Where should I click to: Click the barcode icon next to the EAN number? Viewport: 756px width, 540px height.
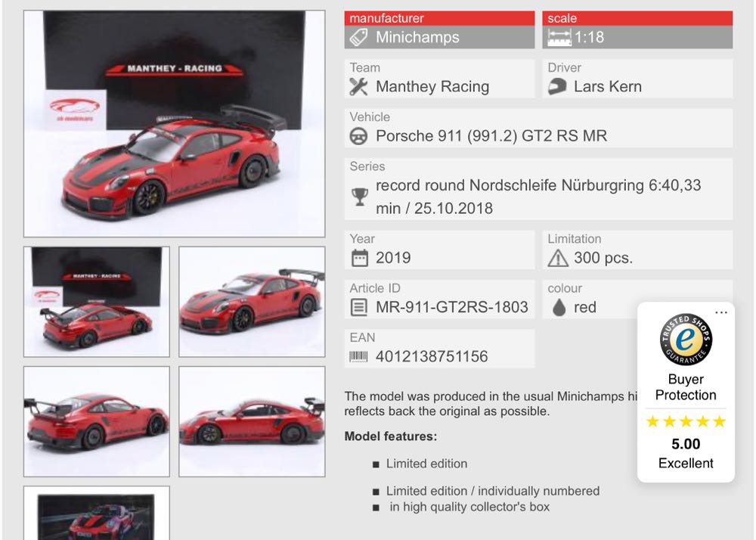pyautogui.click(x=360, y=355)
